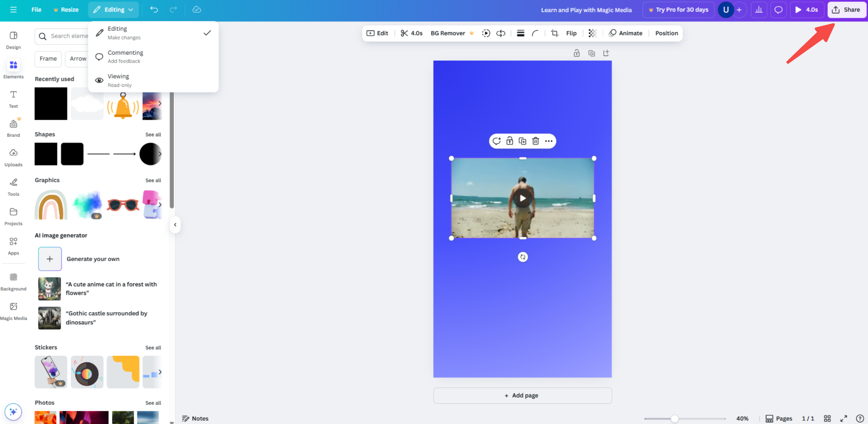868x424 pixels.
Task: Click the Add page button
Action: click(x=522, y=395)
